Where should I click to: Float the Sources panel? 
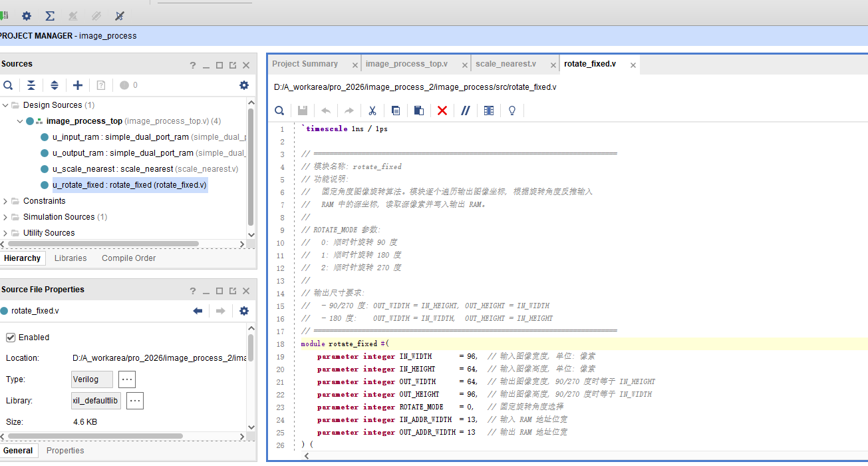233,65
